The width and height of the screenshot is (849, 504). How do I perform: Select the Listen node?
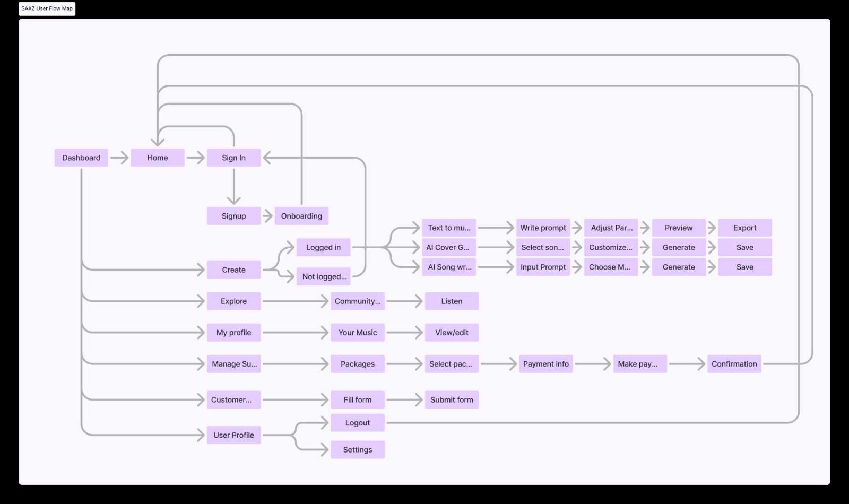[452, 301]
